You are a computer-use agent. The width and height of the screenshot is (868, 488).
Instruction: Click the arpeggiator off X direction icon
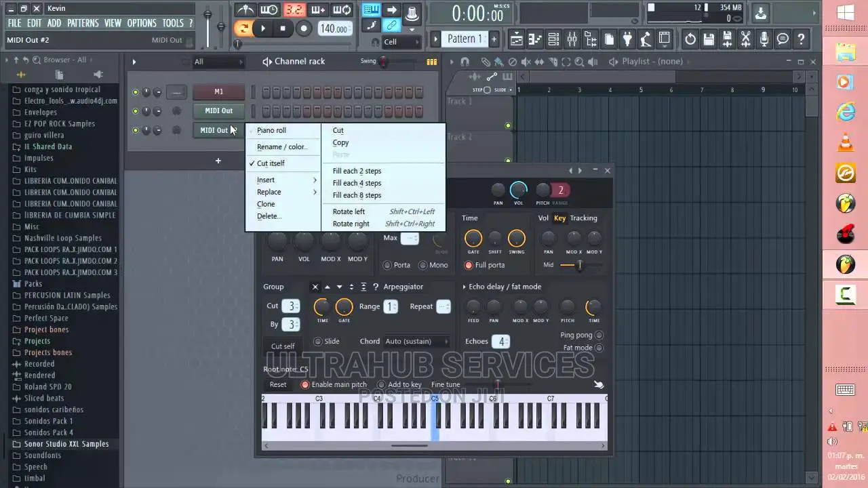point(315,287)
